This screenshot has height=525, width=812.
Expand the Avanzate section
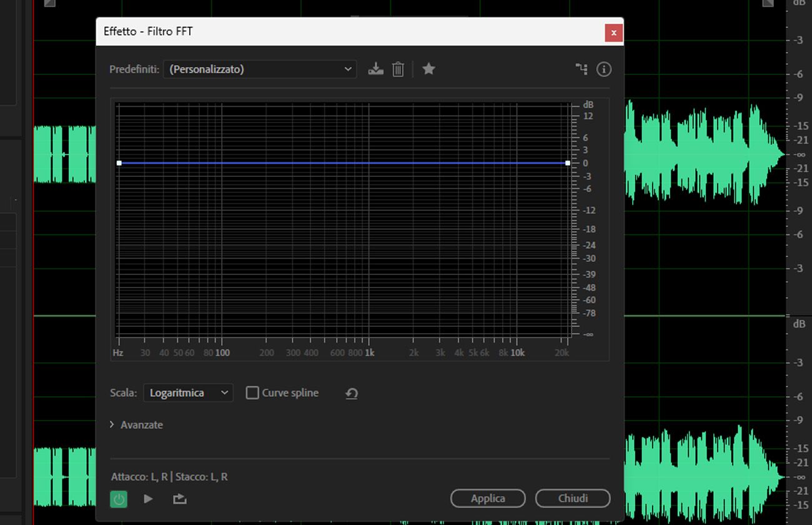[137, 424]
